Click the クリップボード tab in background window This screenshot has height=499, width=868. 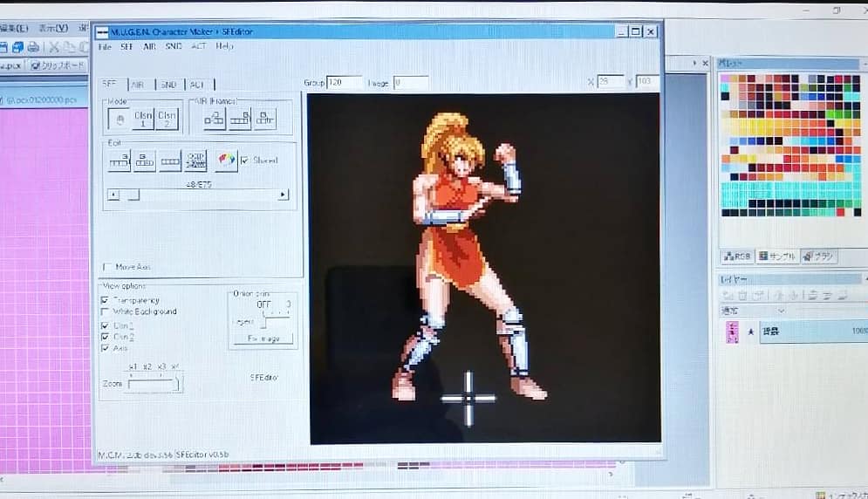point(58,65)
